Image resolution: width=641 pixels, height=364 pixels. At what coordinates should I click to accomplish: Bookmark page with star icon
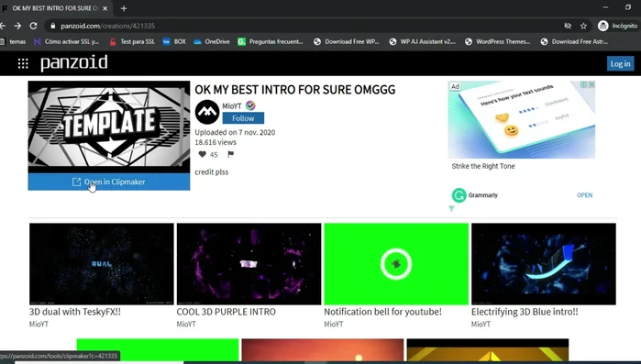pos(583,26)
